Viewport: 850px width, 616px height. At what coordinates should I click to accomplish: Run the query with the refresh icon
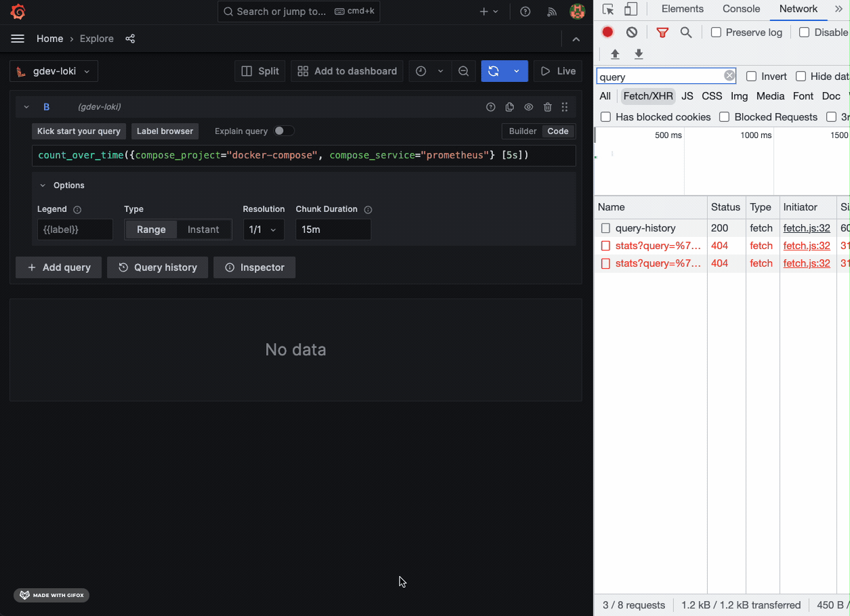click(495, 70)
